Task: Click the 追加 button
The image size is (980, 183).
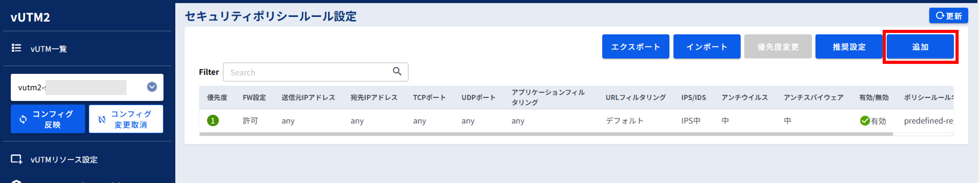Action: [x=920, y=46]
